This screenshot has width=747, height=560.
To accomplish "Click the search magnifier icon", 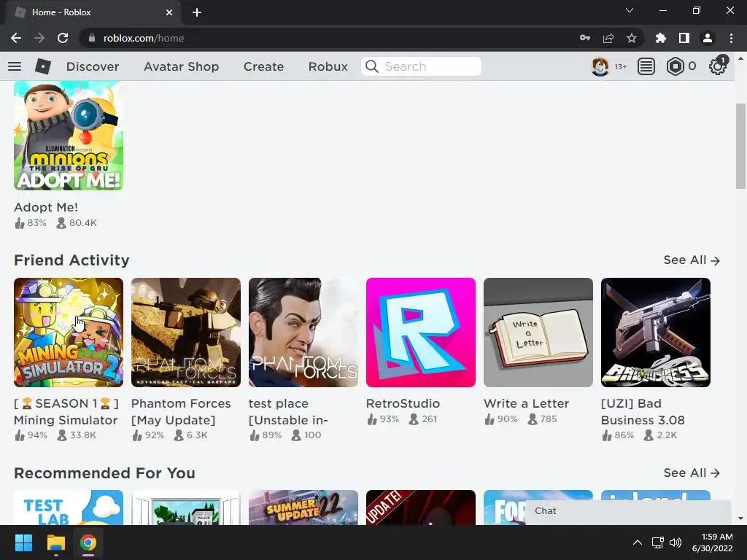I will pos(372,66).
